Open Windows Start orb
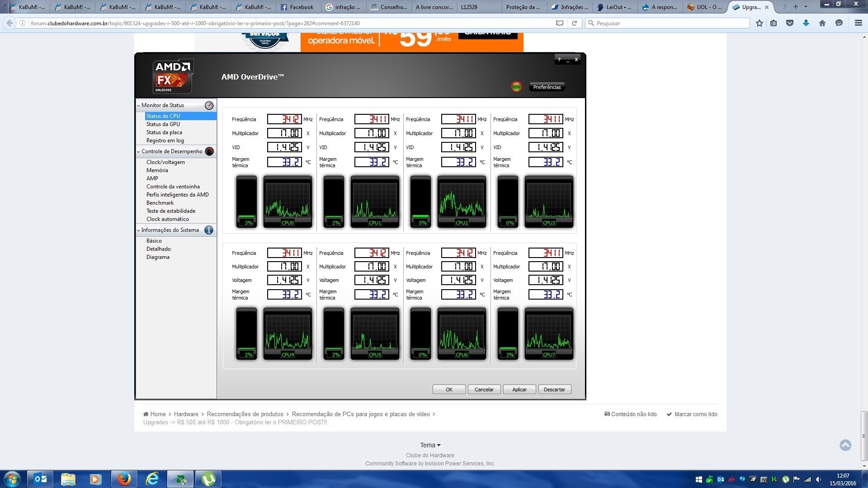 [12, 479]
